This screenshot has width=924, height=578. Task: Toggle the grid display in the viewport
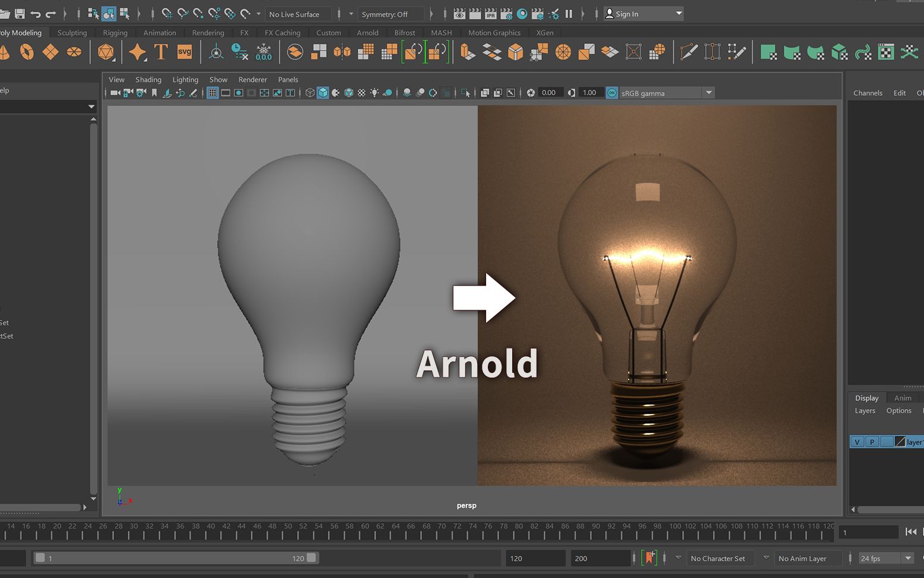click(x=212, y=93)
